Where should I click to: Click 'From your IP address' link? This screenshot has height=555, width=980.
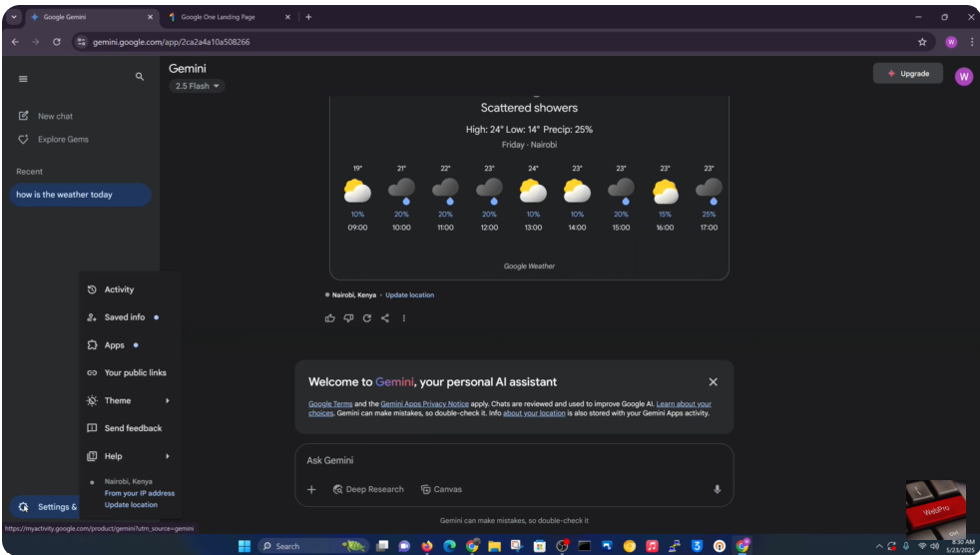(140, 493)
